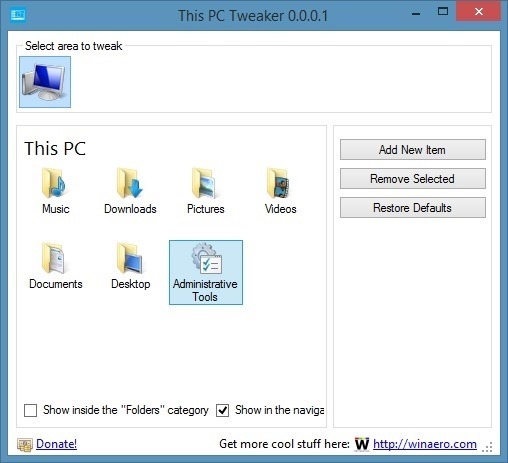
Task: Maximize the This PC Tweaker window
Action: [x=443, y=12]
